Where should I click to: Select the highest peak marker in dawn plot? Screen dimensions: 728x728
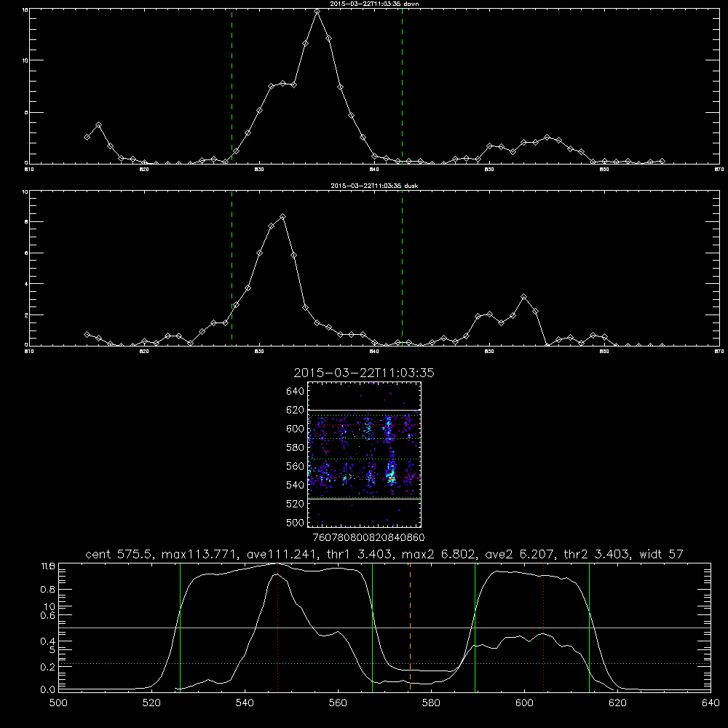click(317, 12)
